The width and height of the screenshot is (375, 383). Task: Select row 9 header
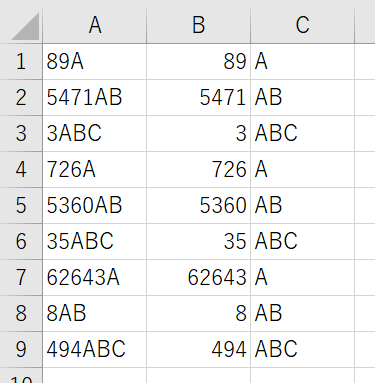(21, 349)
